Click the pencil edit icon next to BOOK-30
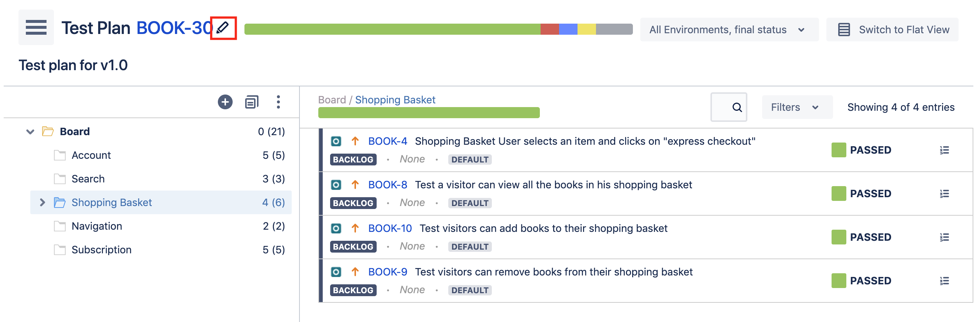 point(223,28)
